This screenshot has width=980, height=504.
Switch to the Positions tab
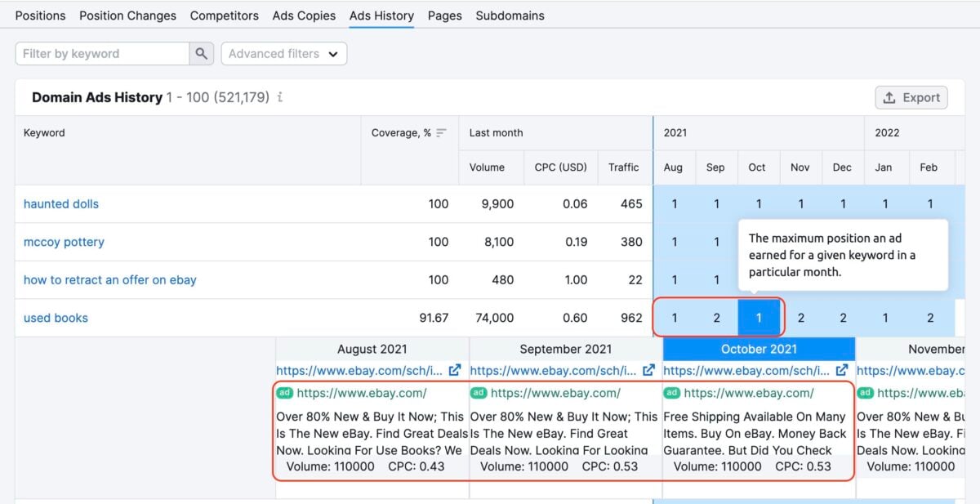click(40, 15)
